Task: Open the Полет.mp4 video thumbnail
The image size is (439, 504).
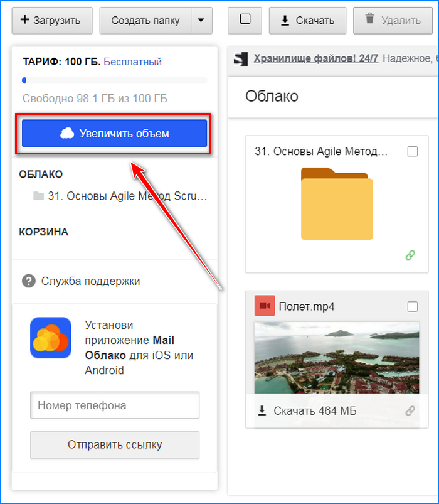Action: coord(337,358)
